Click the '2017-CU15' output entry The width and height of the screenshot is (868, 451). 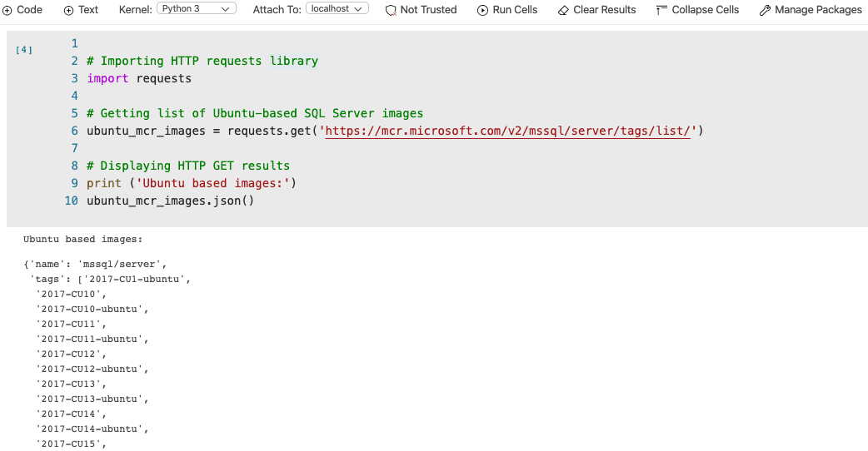tap(70, 444)
